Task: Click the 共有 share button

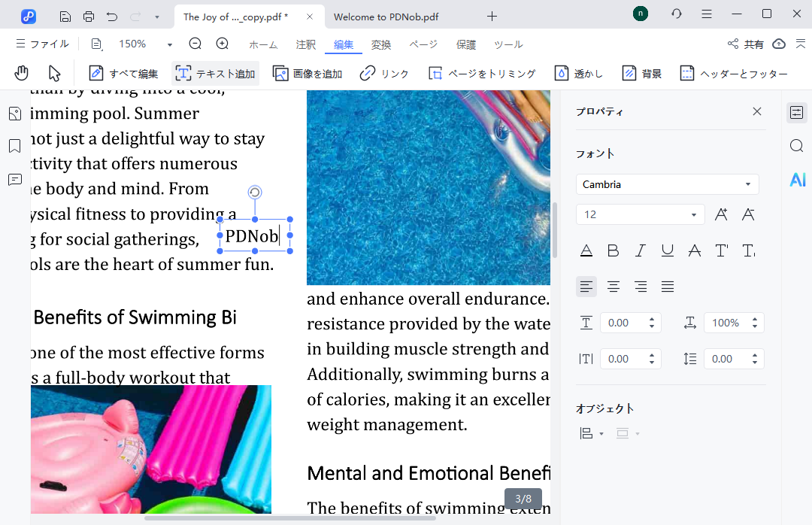Action: tap(745, 44)
